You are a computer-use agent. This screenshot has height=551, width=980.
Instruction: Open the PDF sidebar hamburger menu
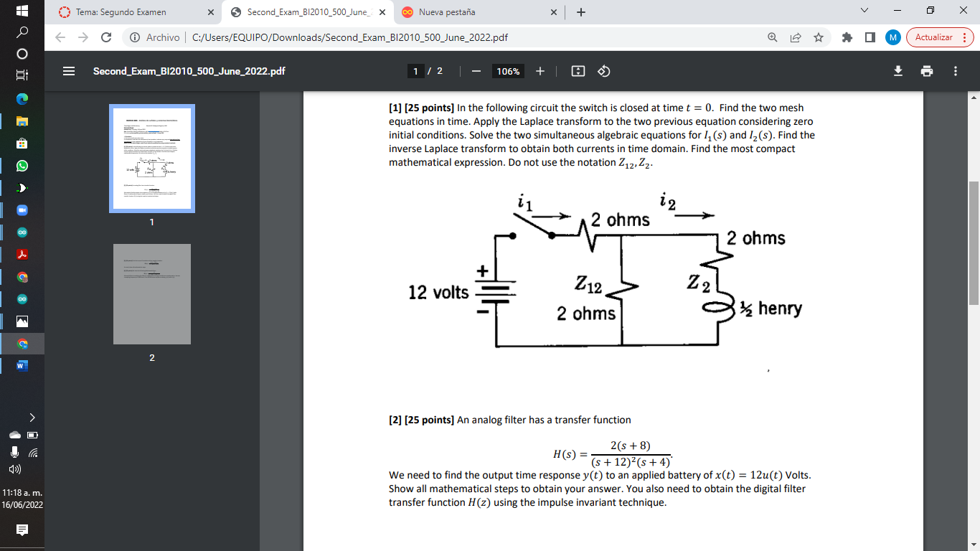tap(69, 71)
